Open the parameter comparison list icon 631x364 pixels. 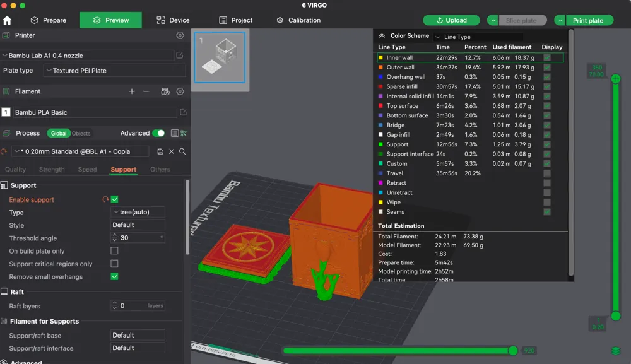click(x=175, y=133)
